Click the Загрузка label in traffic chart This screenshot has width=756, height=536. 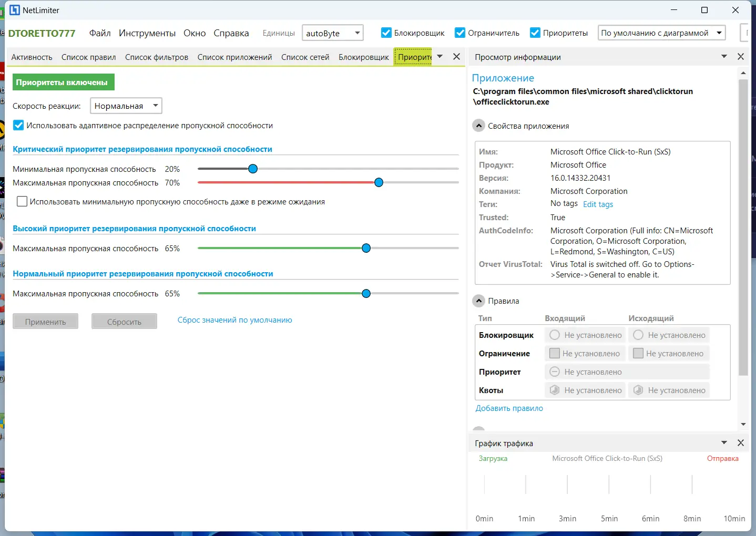tap(493, 459)
